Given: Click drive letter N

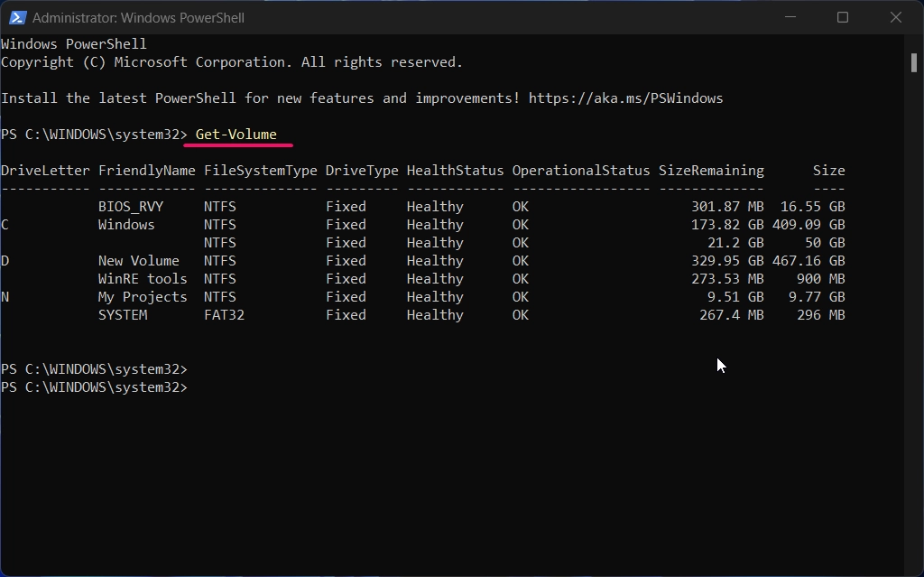Looking at the screenshot, I should point(5,297).
